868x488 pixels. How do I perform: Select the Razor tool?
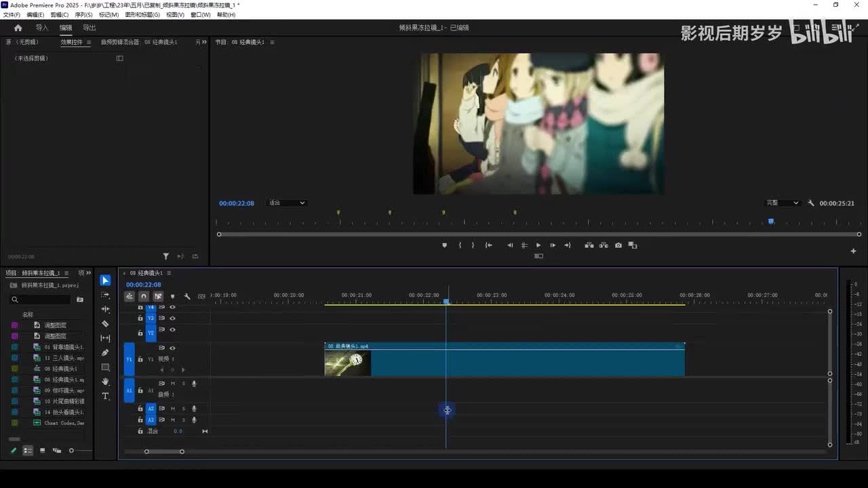click(x=105, y=324)
